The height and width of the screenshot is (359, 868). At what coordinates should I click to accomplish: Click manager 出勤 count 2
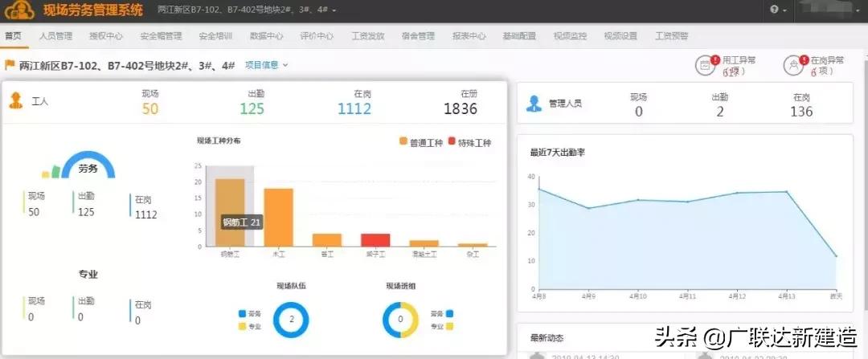pyautogui.click(x=719, y=112)
